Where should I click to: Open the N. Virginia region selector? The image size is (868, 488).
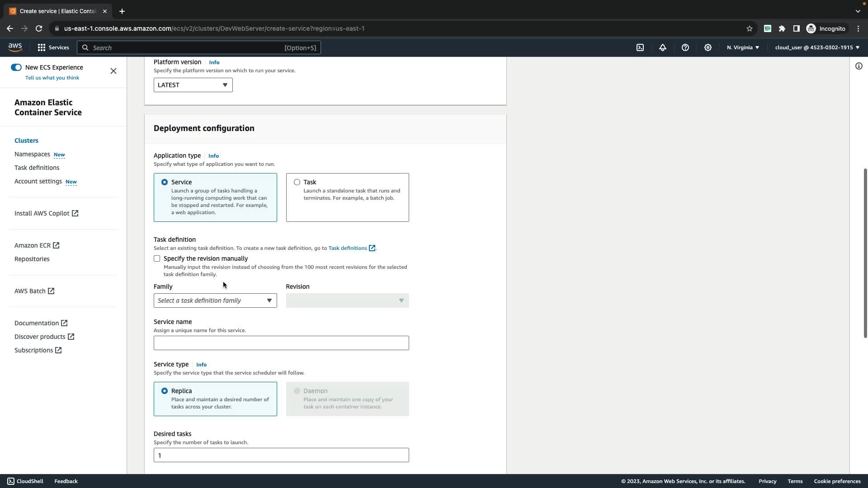point(743,47)
